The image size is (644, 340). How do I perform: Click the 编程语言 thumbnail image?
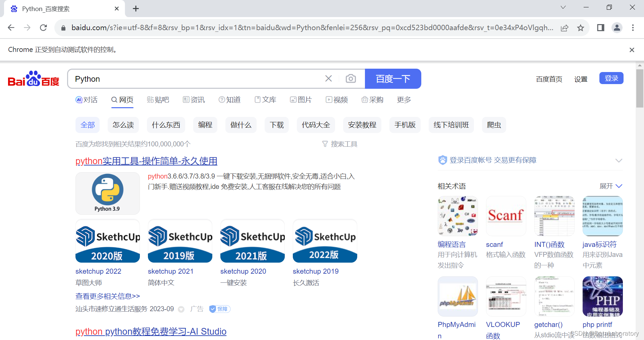458,216
